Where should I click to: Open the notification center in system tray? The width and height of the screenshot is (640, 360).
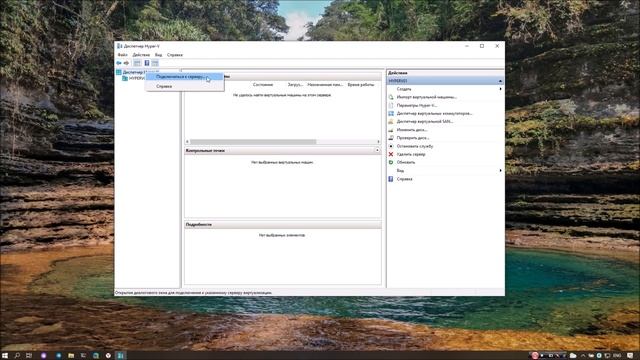click(630, 356)
